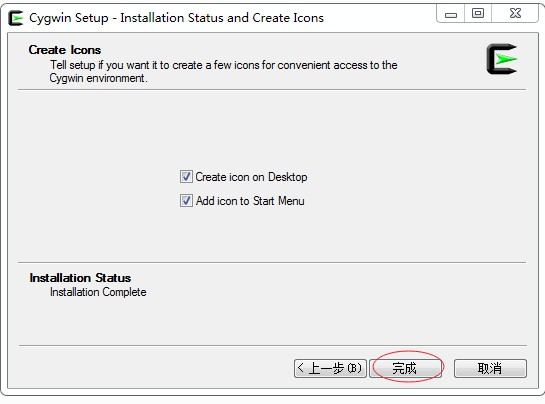Image resolution: width=545 pixels, height=404 pixels.
Task: Click the word "Cygwin environment" in the header
Action: point(97,78)
